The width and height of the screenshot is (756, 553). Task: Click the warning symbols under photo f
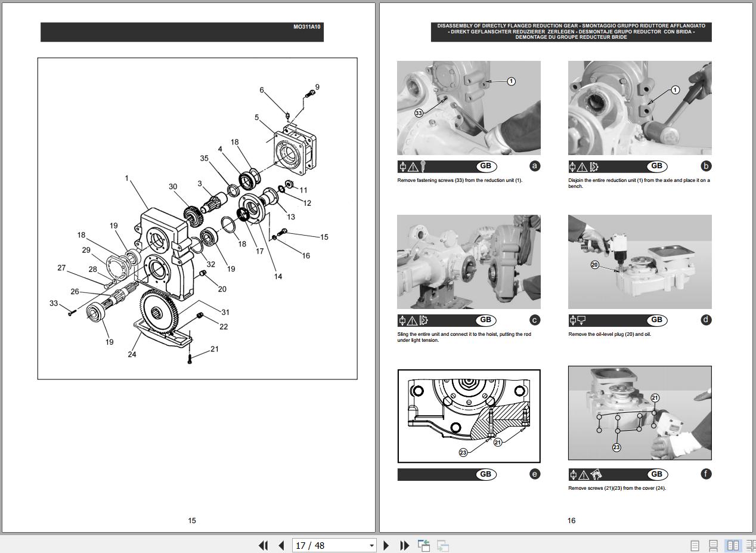click(x=586, y=474)
